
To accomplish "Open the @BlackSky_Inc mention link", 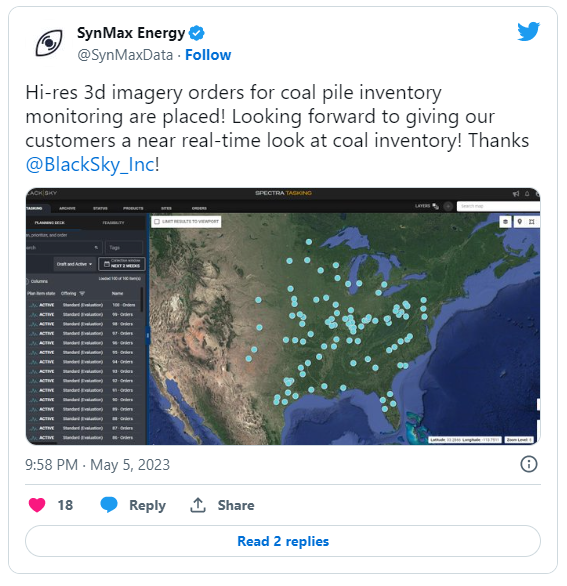I will pos(90,164).
